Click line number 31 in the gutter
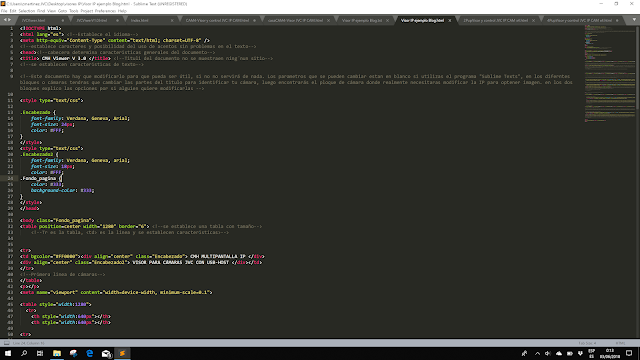This screenshot has width=640, height=360. click(x=11, y=220)
